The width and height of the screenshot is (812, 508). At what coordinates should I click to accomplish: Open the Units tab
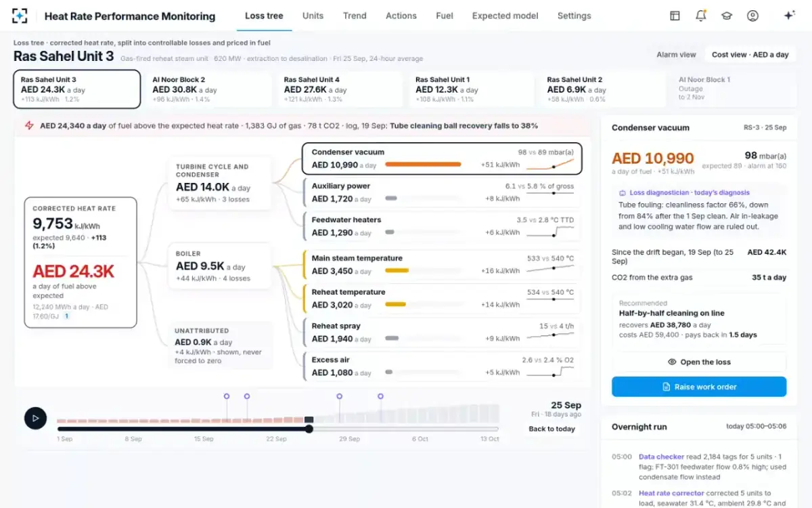[x=313, y=16]
